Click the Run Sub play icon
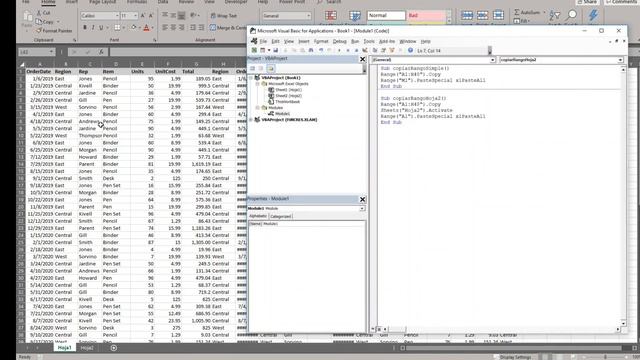640x360 pixels. point(339,50)
